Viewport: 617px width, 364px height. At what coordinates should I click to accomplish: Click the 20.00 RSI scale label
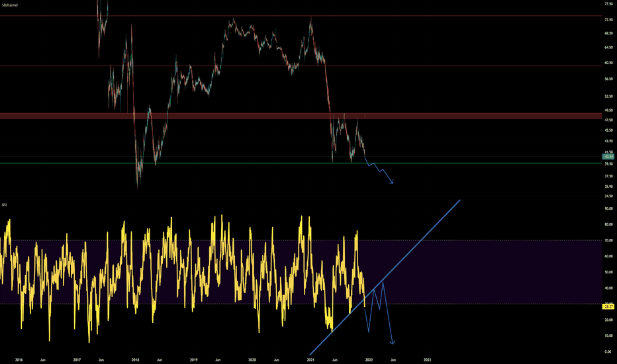point(608,320)
